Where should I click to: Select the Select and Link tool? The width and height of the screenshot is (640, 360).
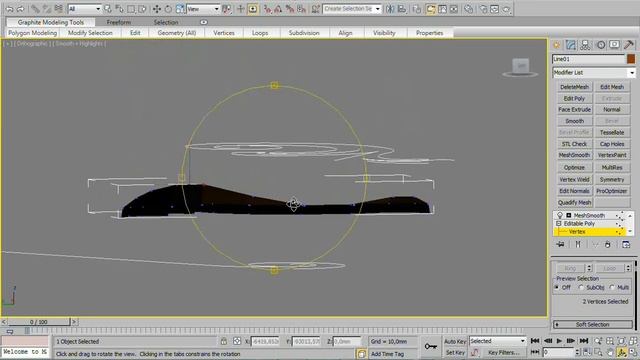click(x=36, y=9)
